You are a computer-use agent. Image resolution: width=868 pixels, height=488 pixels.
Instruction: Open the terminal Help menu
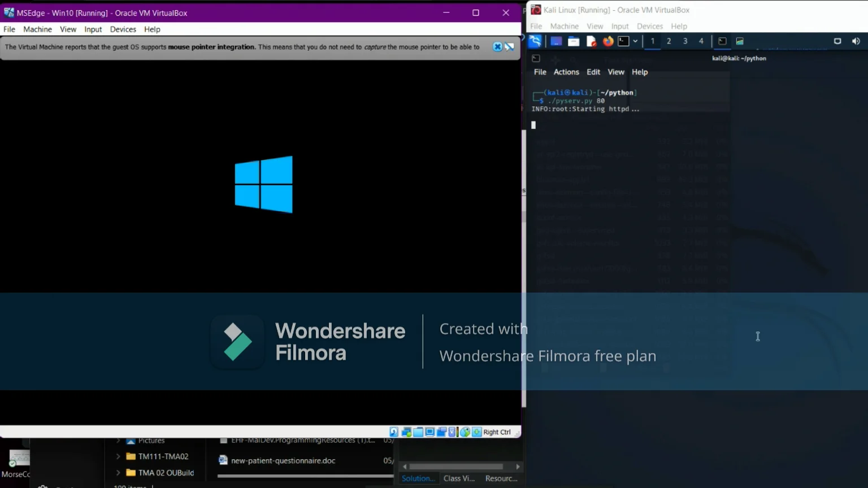point(640,72)
